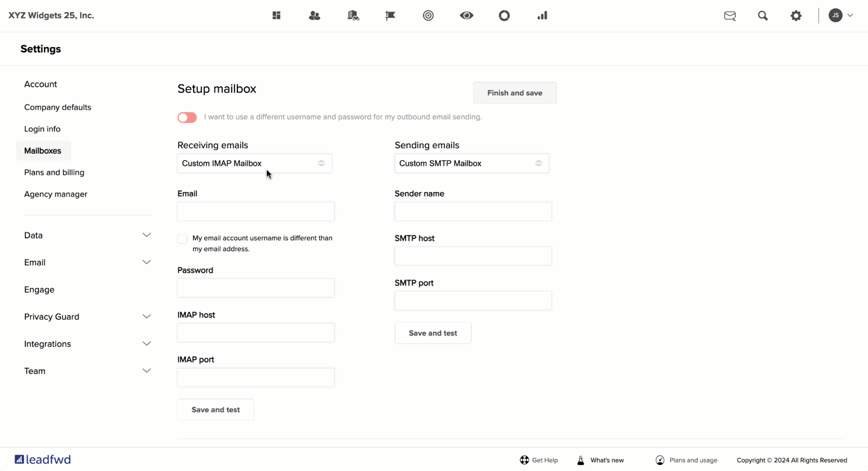Select the eye tracking icon
Screen dimensions: 868x471
[466, 15]
